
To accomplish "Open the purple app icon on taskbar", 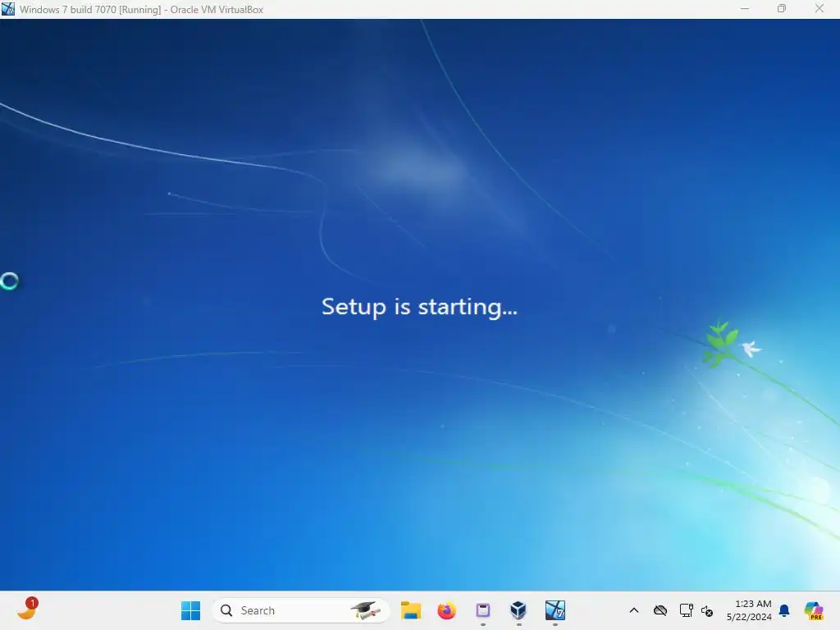I will pos(482,610).
